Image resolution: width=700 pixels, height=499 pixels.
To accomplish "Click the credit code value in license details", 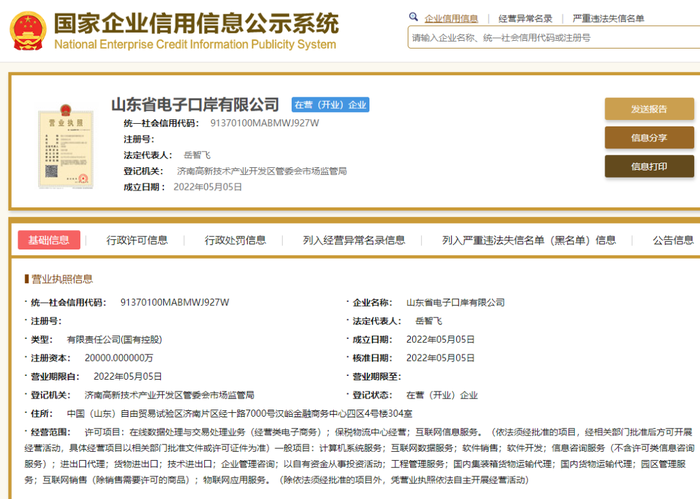I will point(175,303).
